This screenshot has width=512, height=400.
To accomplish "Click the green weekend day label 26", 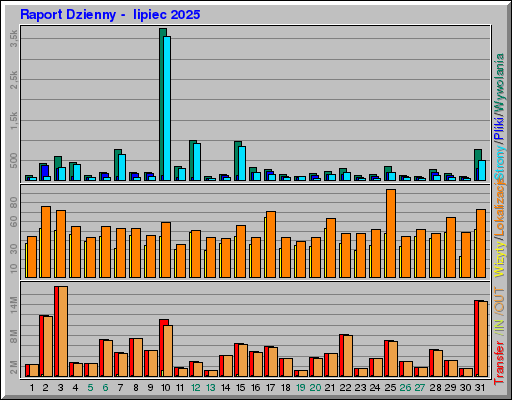I will [x=405, y=388].
